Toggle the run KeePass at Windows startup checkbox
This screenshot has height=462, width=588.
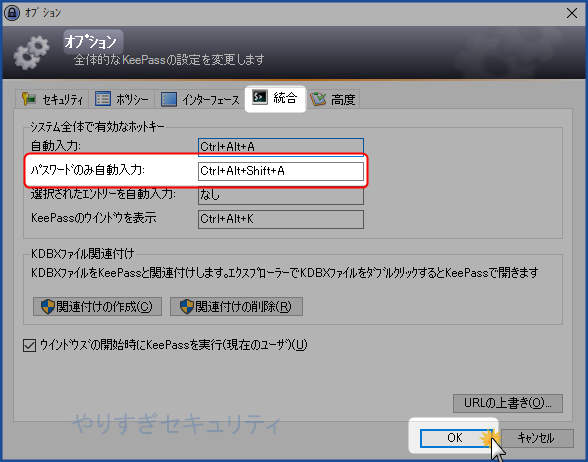(x=29, y=345)
